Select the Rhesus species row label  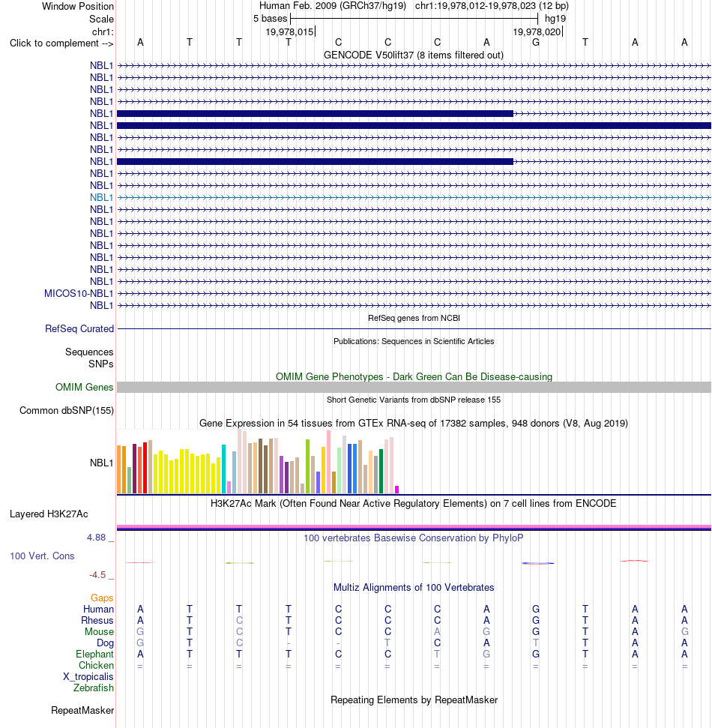coord(97,620)
